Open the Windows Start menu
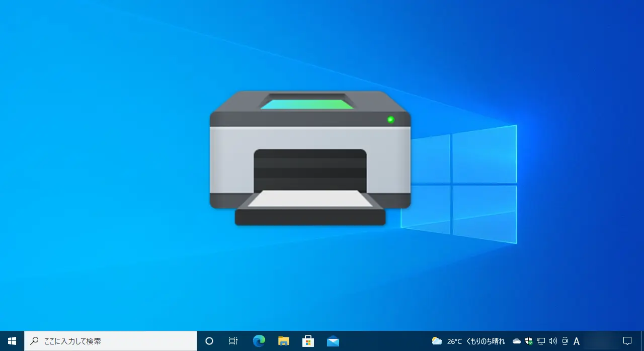644x351 pixels. point(12,341)
